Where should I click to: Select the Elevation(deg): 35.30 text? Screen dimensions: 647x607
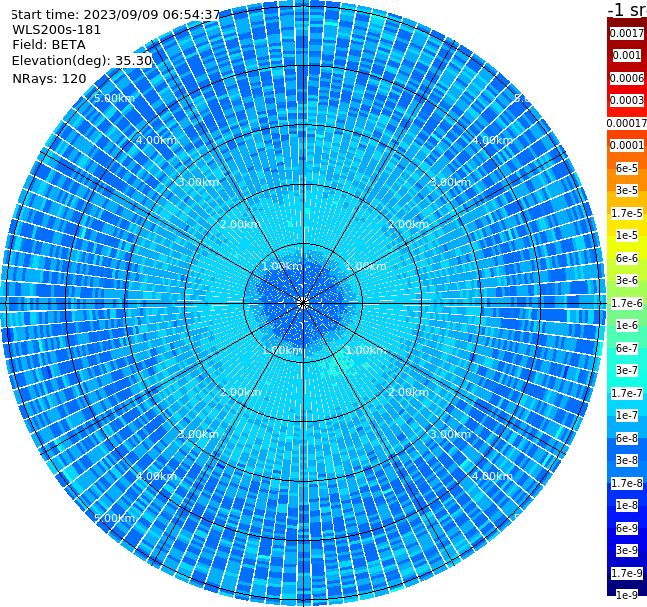pos(82,61)
